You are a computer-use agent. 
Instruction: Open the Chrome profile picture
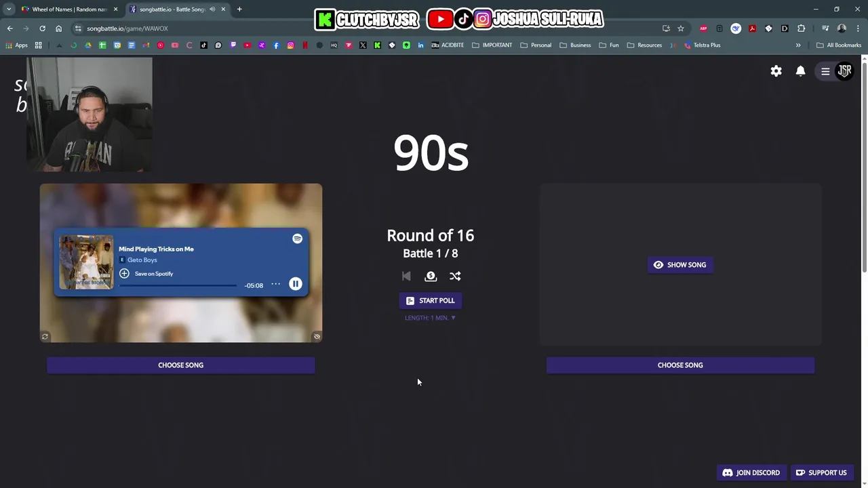click(x=842, y=28)
